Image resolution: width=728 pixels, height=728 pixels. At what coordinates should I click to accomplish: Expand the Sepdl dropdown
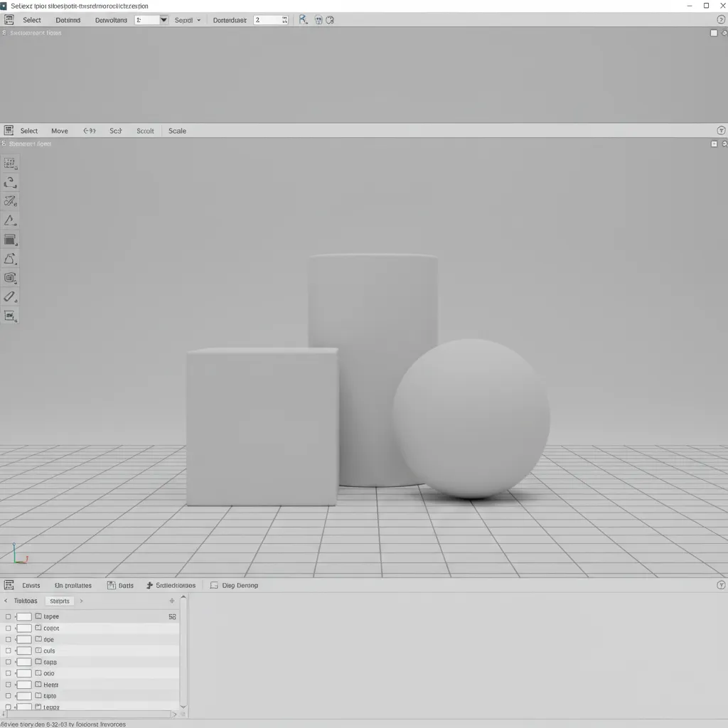[x=188, y=21]
